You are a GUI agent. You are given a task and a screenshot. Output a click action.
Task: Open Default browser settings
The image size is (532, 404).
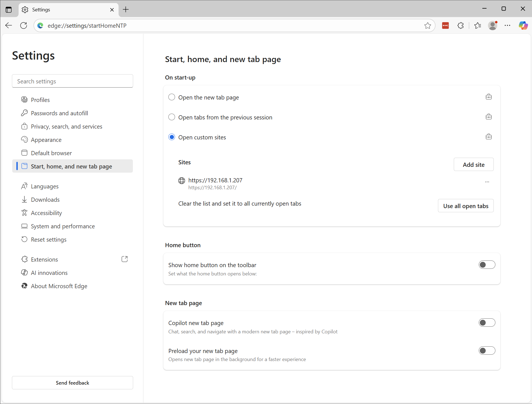(x=72, y=153)
